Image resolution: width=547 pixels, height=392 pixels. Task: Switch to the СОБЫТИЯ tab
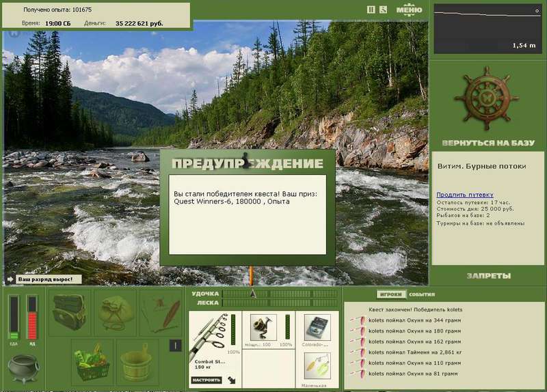pos(422,294)
